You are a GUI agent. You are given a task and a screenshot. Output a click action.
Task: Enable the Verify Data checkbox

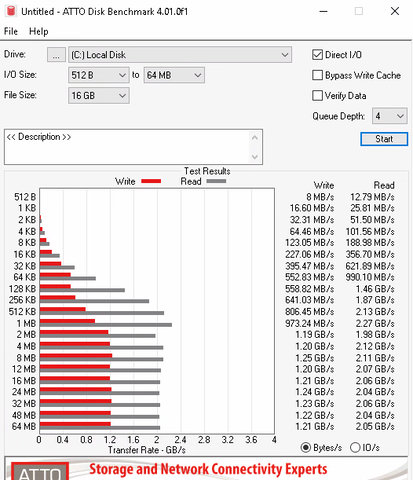(317, 95)
